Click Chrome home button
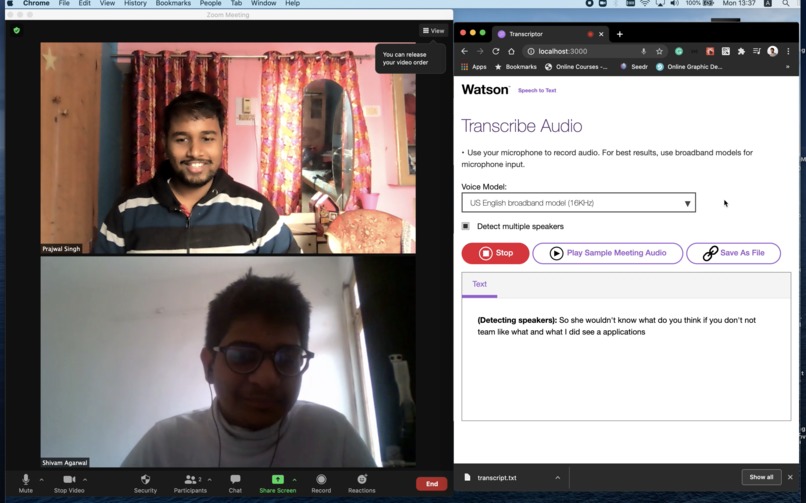Image resolution: width=806 pixels, height=503 pixels. [511, 51]
